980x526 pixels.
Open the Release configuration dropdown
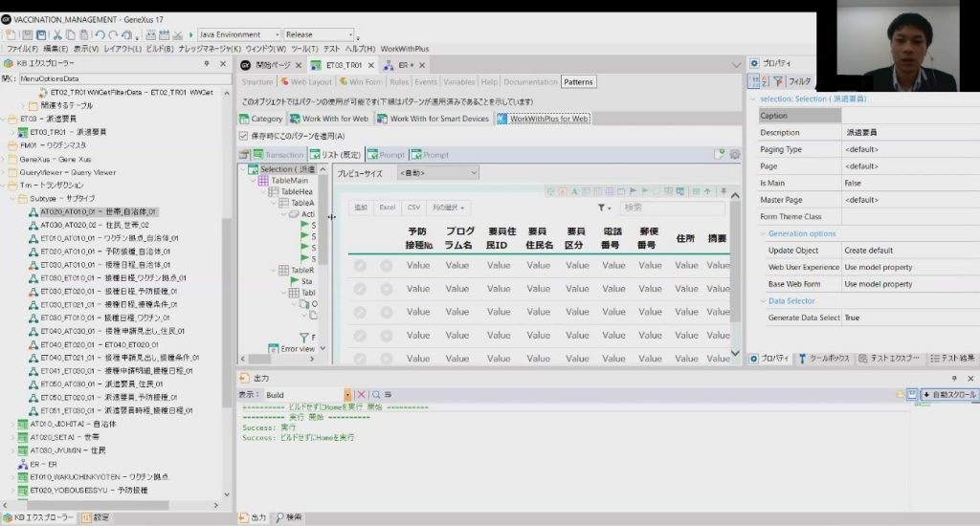pos(320,35)
